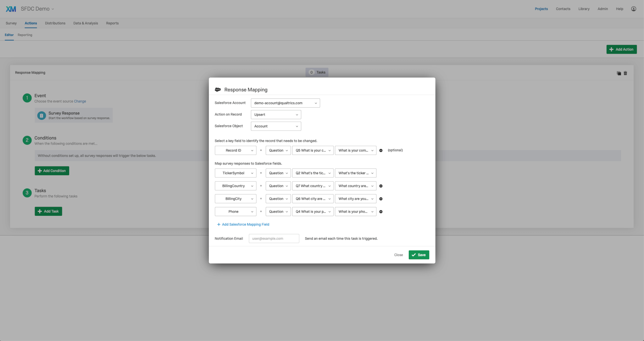Switch to the Editor sub-tab

tap(9, 35)
